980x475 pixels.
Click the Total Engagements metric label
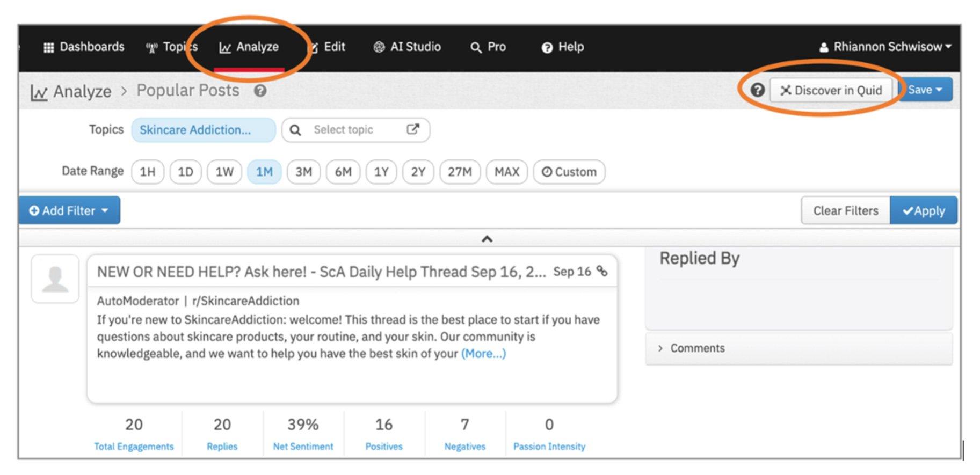pos(134,447)
